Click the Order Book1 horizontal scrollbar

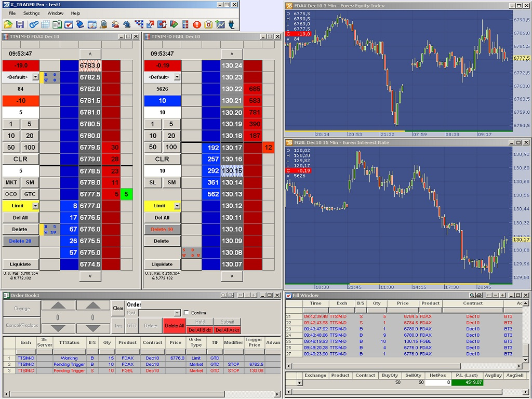pyautogui.click(x=141, y=394)
